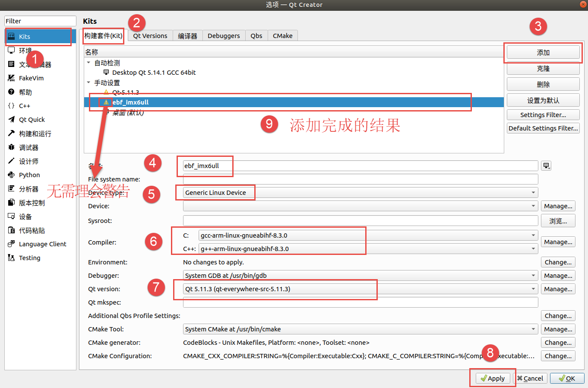Open the Qt Quick settings category
The width and height of the screenshot is (588, 388).
(40, 120)
